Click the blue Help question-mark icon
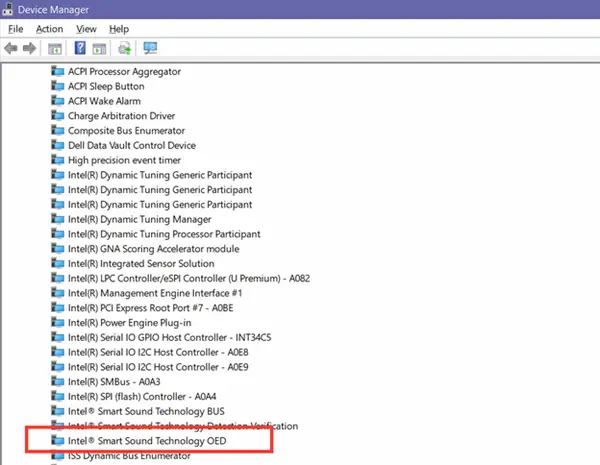This screenshot has width=600, height=465. click(80, 48)
